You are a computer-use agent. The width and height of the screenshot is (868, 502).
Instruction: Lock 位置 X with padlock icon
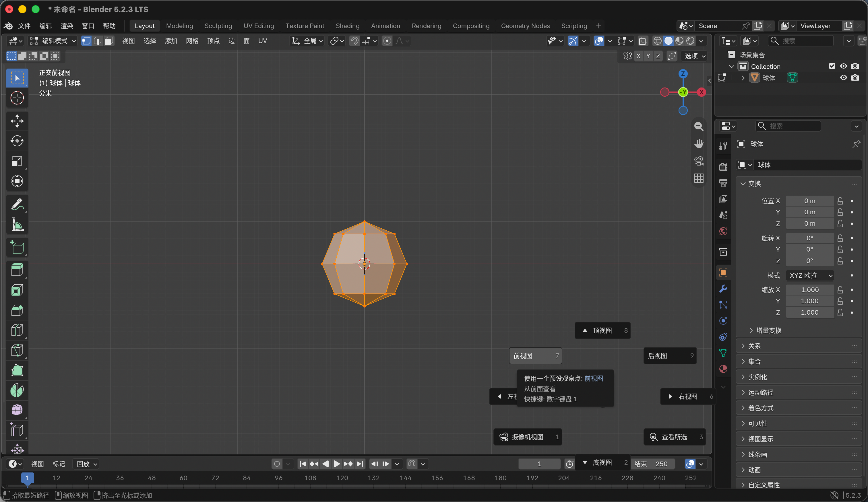[840, 201]
